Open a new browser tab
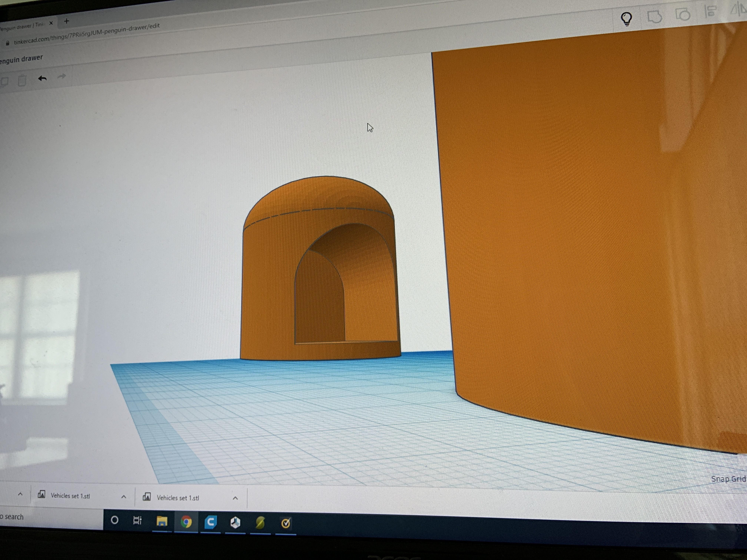Screen dimensions: 747x560 pyautogui.click(x=67, y=21)
